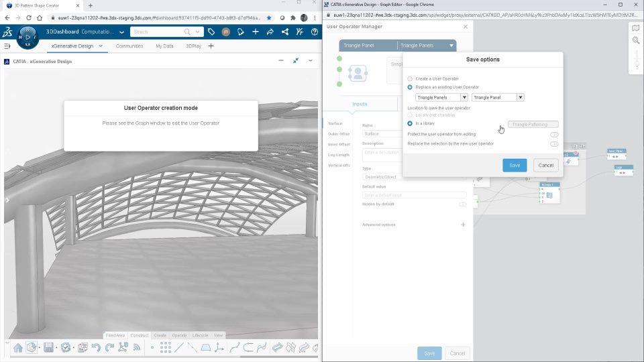The width and height of the screenshot is (644, 362).
Task: Switch to the Communities tab
Action: [x=129, y=46]
